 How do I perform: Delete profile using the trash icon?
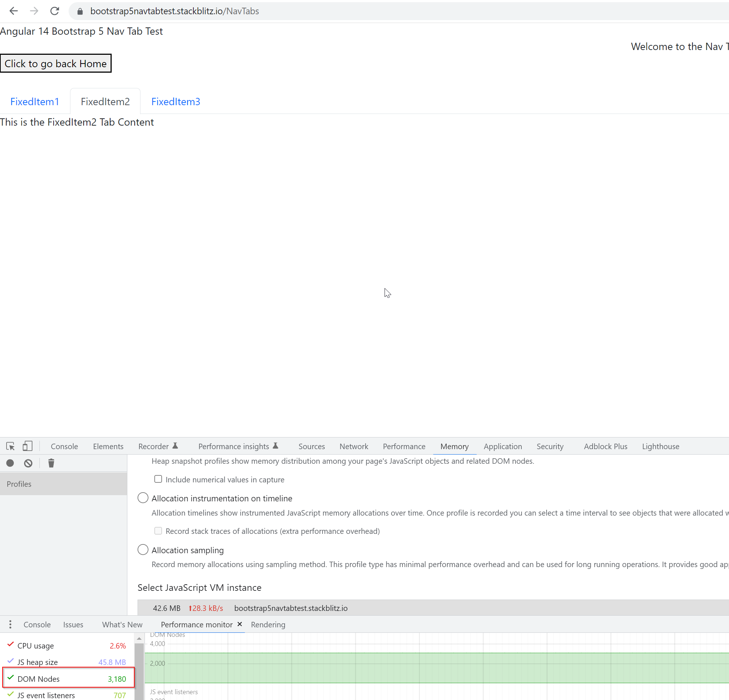click(51, 463)
